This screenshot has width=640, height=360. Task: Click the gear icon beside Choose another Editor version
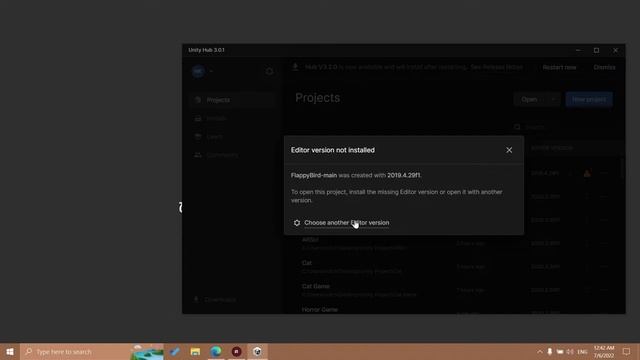pos(297,223)
